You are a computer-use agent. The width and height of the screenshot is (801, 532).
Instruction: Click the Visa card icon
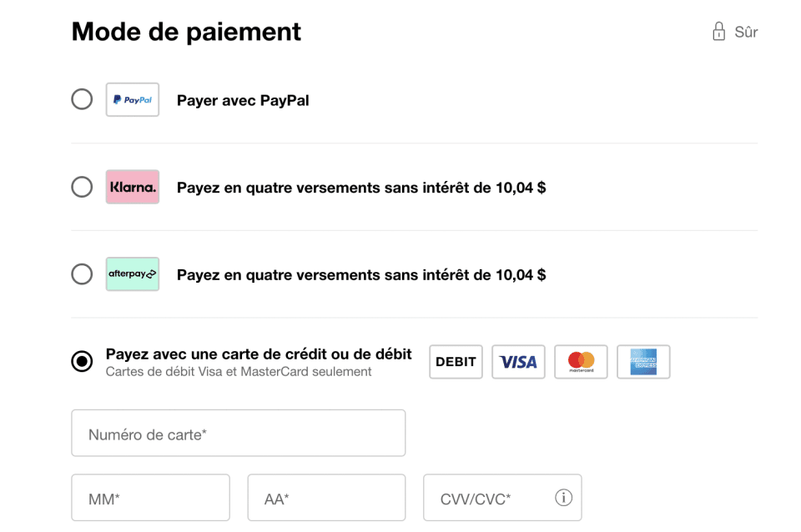click(518, 362)
